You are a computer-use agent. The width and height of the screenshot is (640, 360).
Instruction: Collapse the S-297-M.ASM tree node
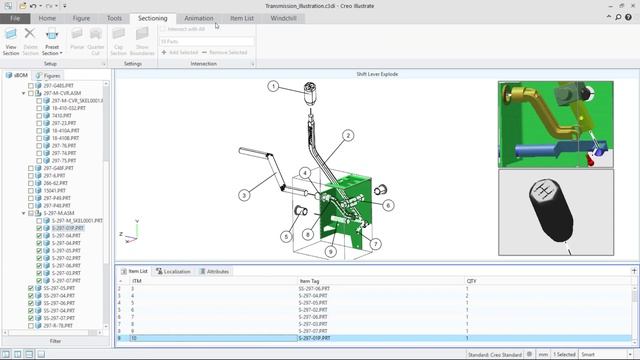point(24,213)
